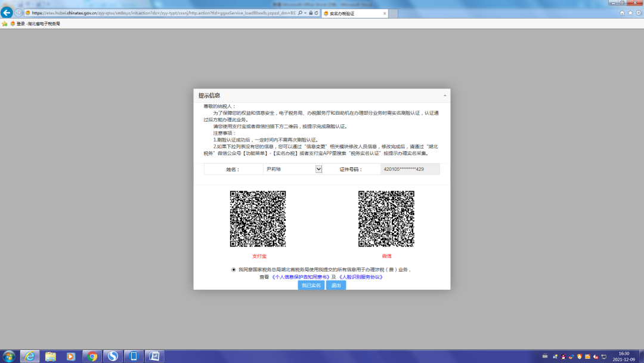Open the 姓名 dropdown list
The width and height of the screenshot is (644, 363).
click(318, 169)
